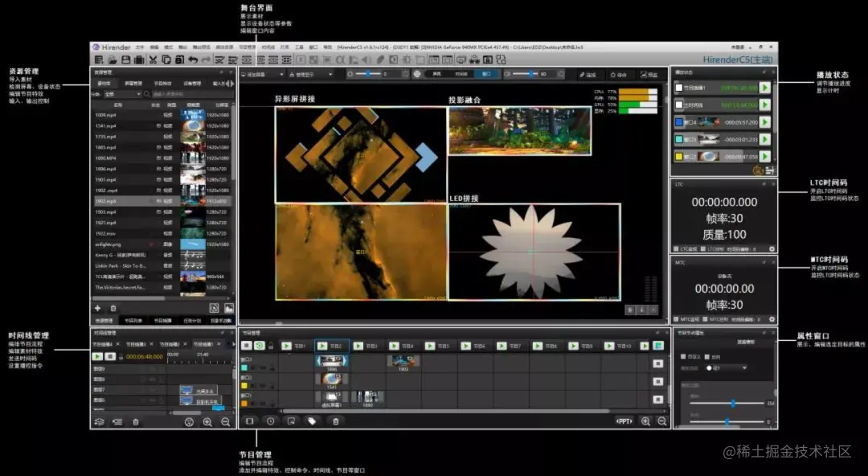Image resolution: width=868 pixels, height=476 pixels.
Task: Click the zoom-out magnifier in timeline panel footer
Action: (225, 421)
